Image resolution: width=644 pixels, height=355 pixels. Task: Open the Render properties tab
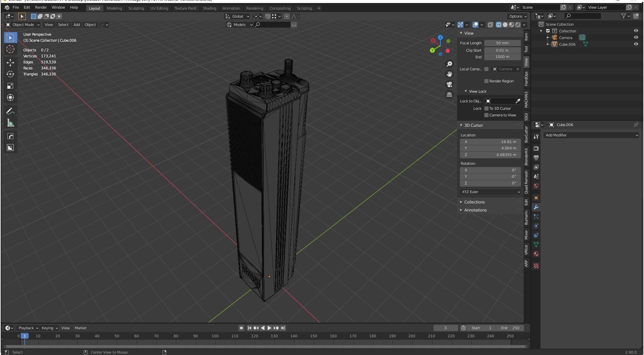click(x=536, y=148)
